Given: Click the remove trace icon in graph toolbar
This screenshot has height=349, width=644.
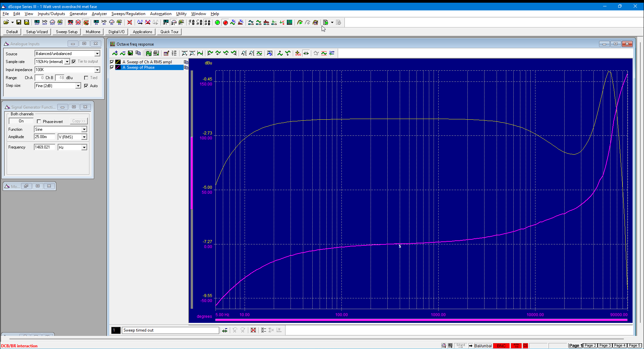Looking at the screenshot, I should (x=123, y=53).
